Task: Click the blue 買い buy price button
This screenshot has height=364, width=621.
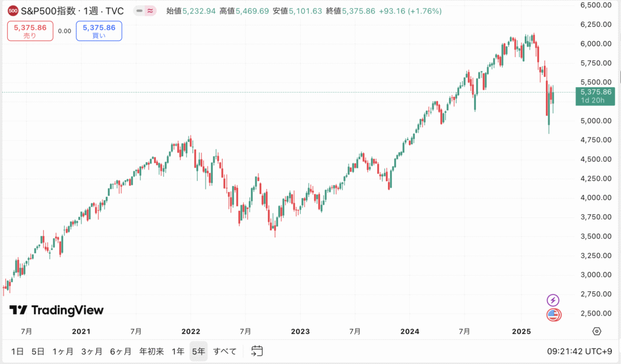Action: click(x=99, y=31)
